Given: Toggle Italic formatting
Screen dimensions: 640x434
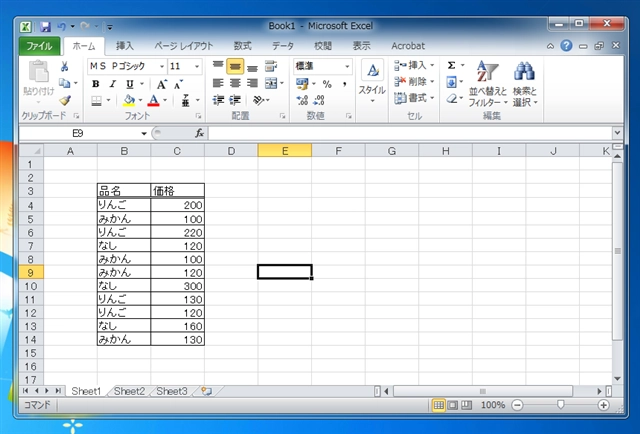Looking at the screenshot, I should 112,84.
